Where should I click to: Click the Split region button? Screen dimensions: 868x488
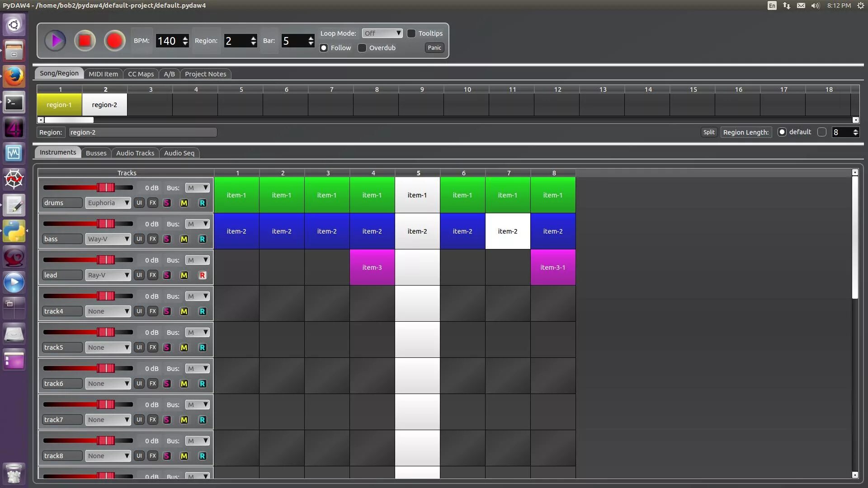(708, 132)
